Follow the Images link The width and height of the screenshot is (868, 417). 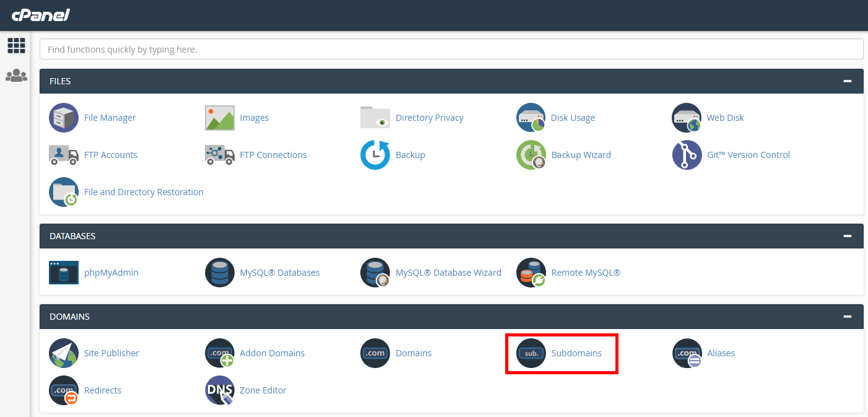coord(254,118)
